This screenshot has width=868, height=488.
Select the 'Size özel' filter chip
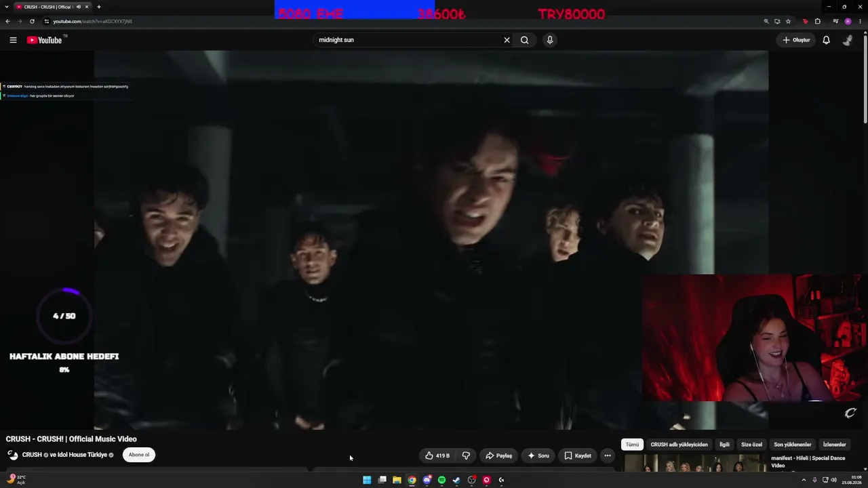(751, 445)
